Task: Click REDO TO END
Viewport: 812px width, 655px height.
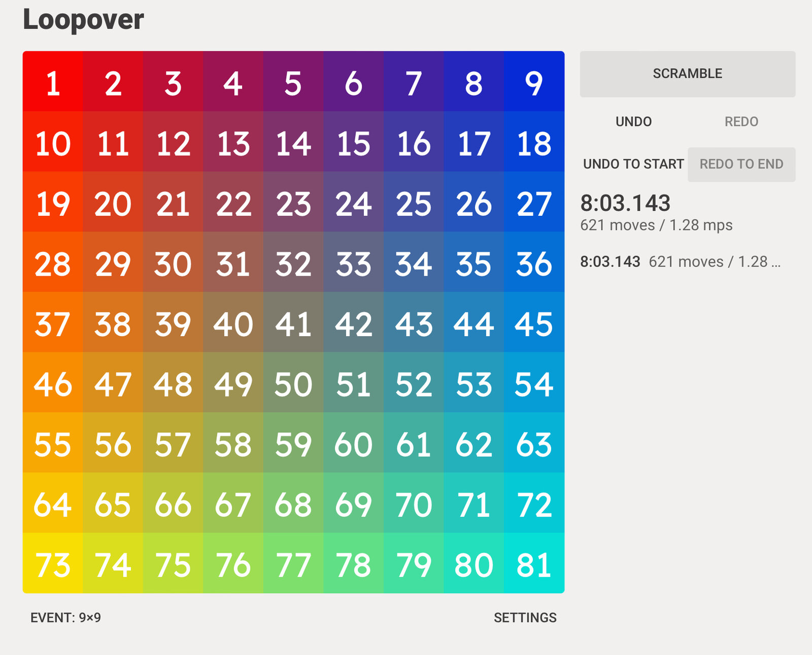Action: pos(741,164)
